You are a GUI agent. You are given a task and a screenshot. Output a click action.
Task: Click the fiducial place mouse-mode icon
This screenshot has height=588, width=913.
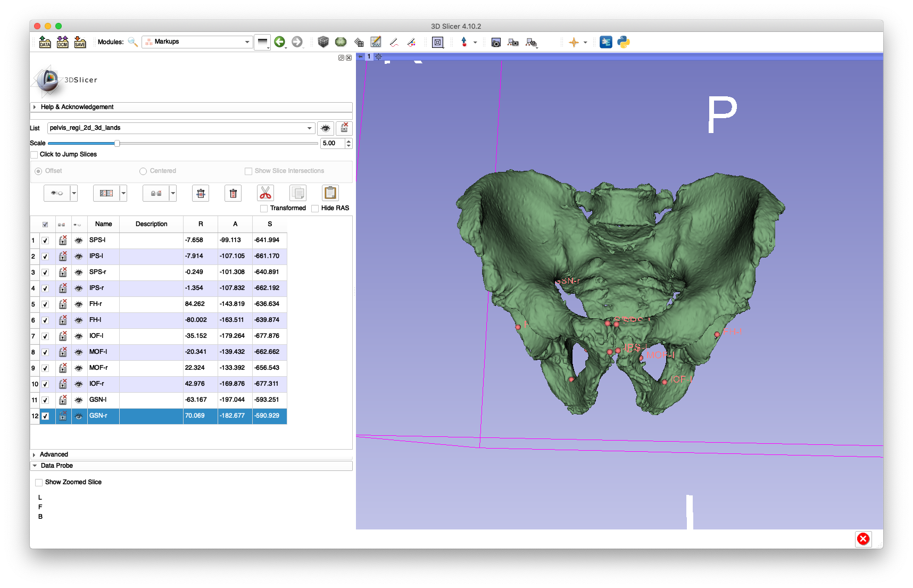point(464,42)
